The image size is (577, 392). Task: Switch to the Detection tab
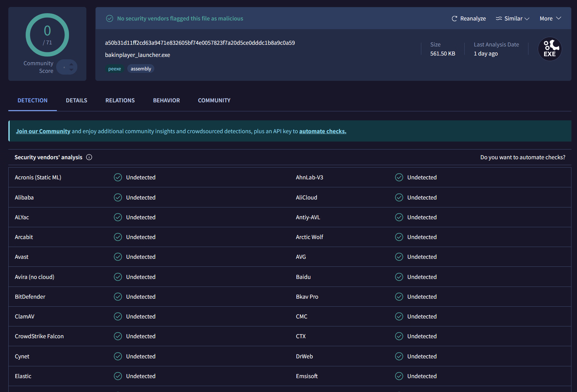pyautogui.click(x=33, y=100)
